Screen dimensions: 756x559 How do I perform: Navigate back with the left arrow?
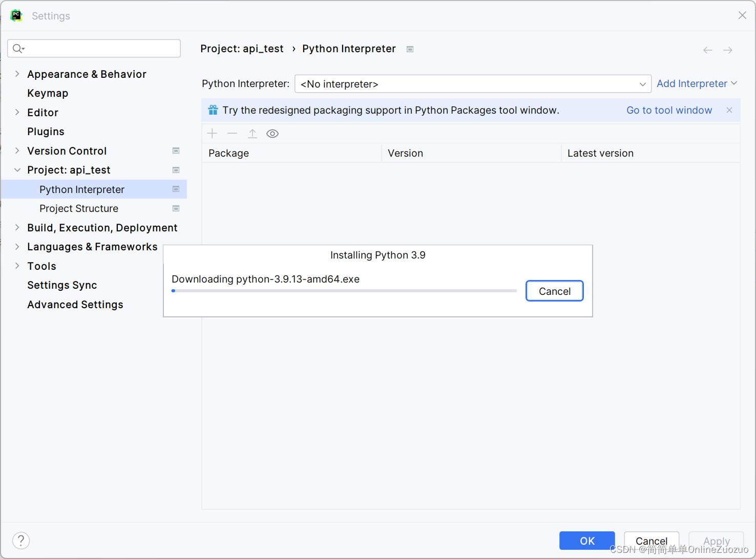click(x=708, y=50)
